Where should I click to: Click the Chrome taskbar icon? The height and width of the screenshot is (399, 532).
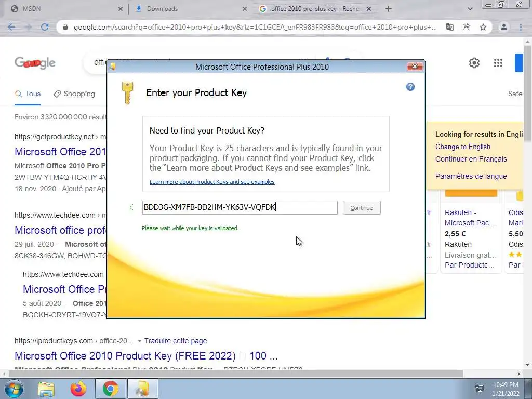[110, 389]
